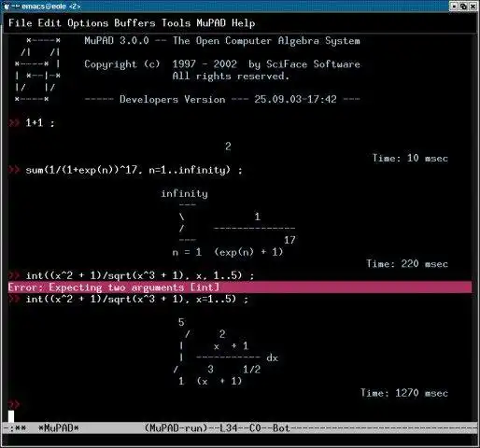This screenshot has height=448, width=480.
Task: Click the cursor block at buffer end
Action: pos(11,416)
